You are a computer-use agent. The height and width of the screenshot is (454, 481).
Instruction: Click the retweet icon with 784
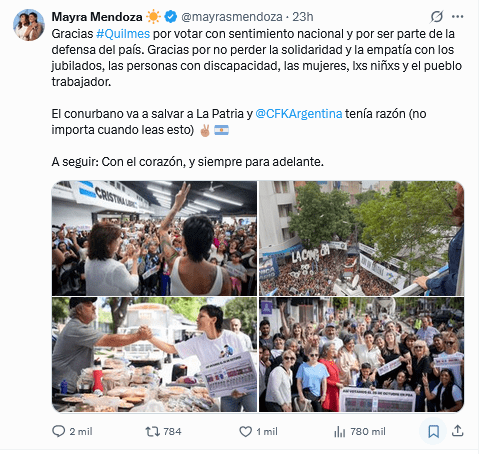tap(153, 432)
